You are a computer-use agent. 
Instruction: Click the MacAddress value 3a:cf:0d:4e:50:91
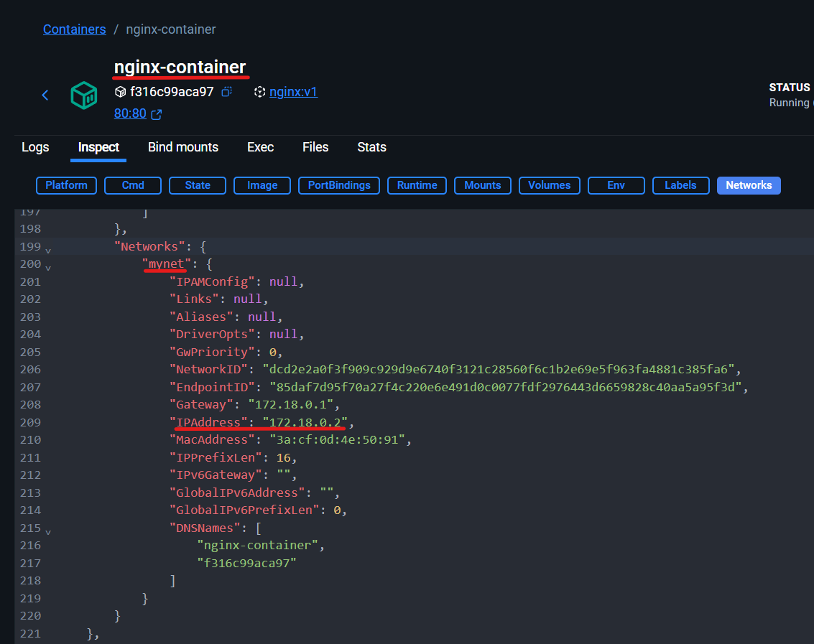tap(337, 440)
